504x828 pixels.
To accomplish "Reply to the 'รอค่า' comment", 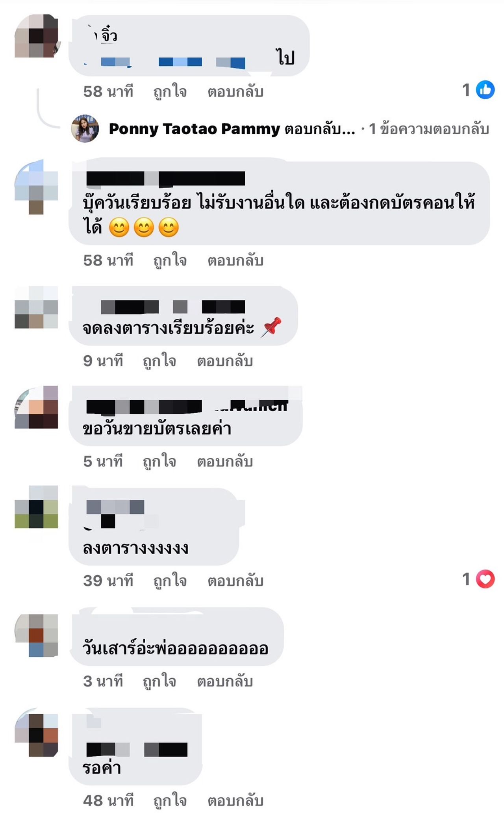I will click(235, 801).
